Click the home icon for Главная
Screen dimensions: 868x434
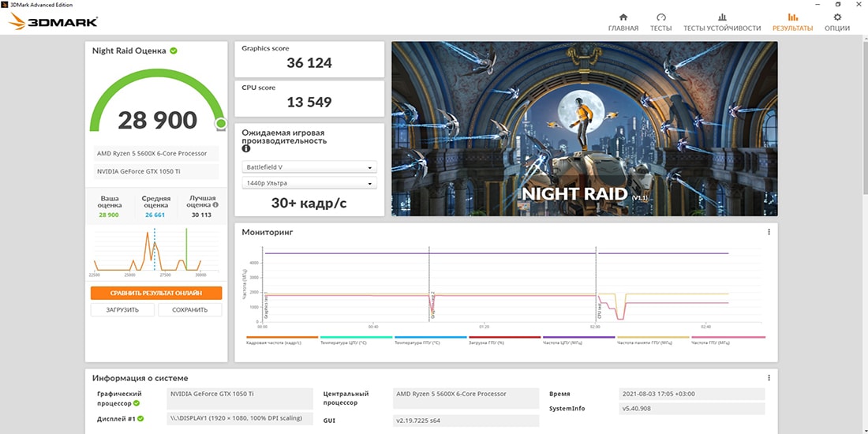[x=623, y=17]
